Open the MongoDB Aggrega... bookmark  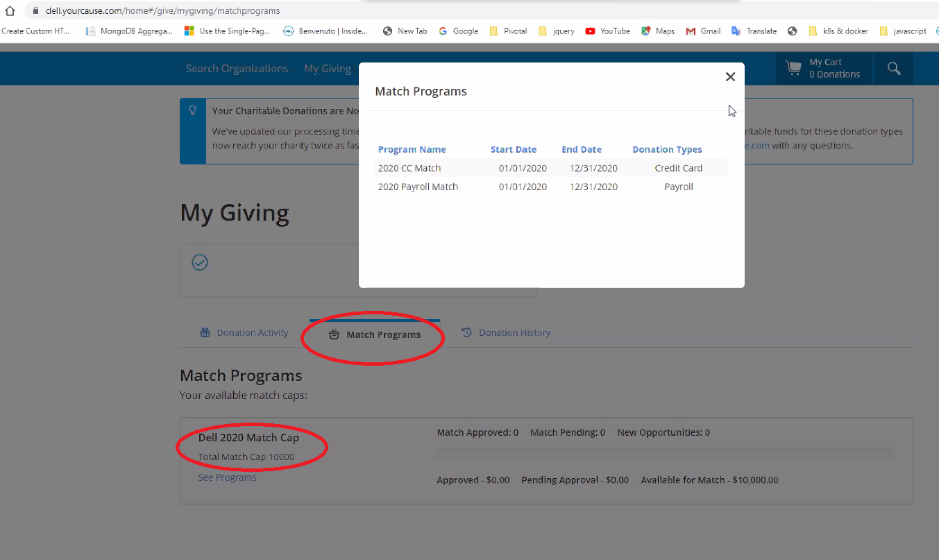pos(129,31)
